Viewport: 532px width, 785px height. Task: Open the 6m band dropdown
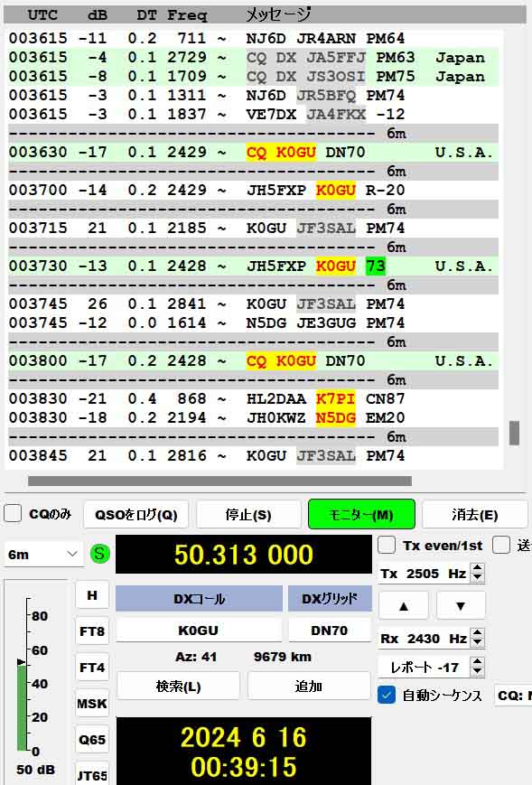tap(43, 554)
